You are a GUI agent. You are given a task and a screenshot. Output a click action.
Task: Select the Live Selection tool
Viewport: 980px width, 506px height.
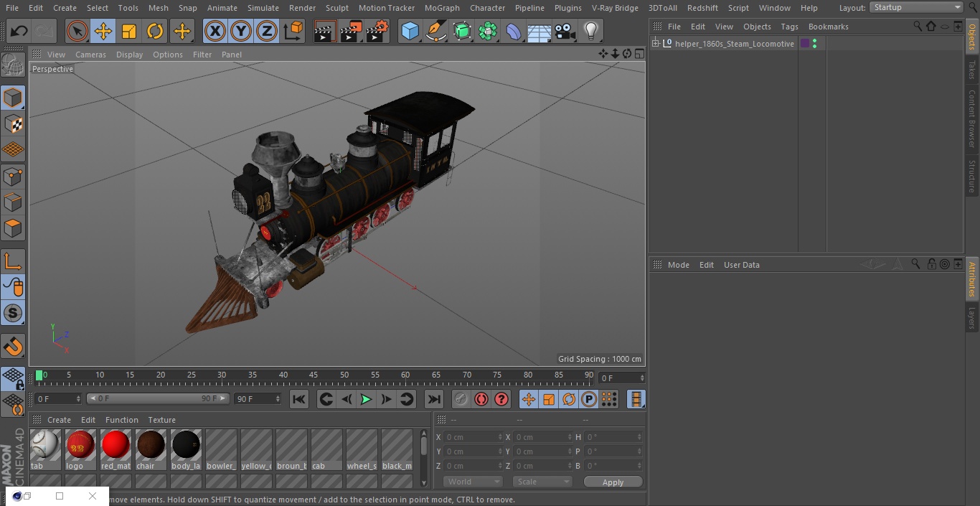point(77,31)
